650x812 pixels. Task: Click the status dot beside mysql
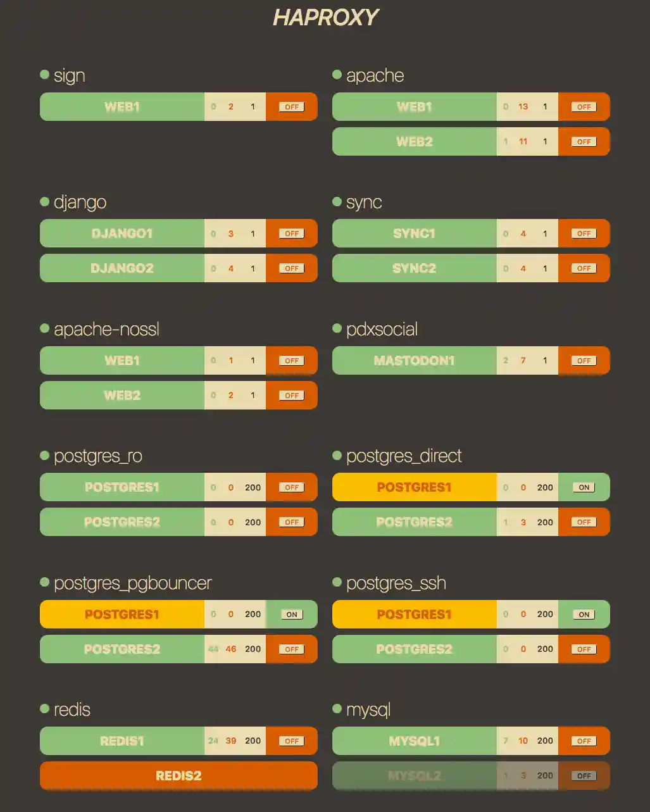337,709
